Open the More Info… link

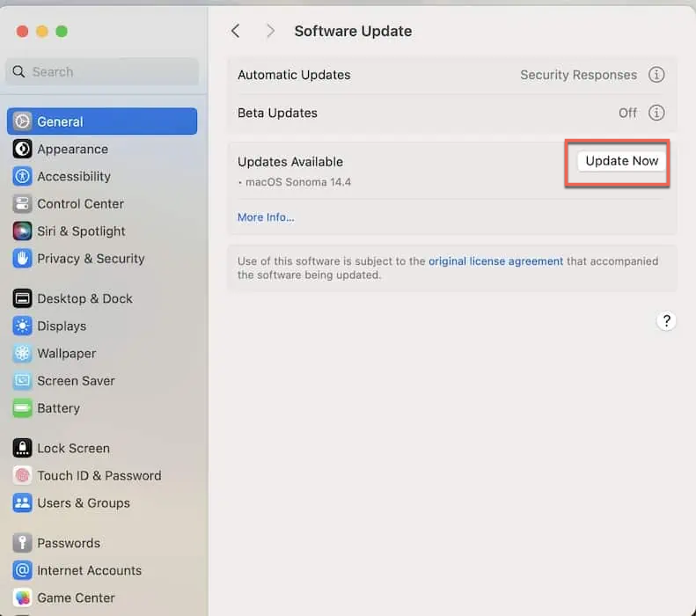[266, 217]
